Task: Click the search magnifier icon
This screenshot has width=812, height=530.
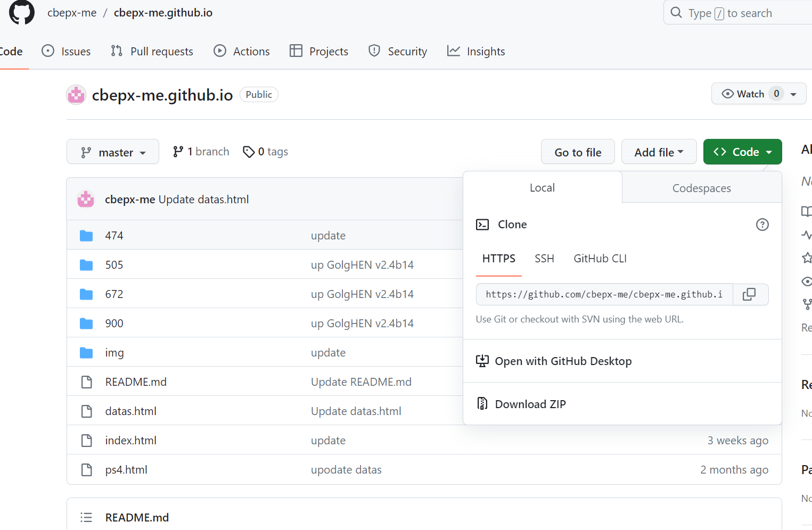Action: tap(676, 13)
